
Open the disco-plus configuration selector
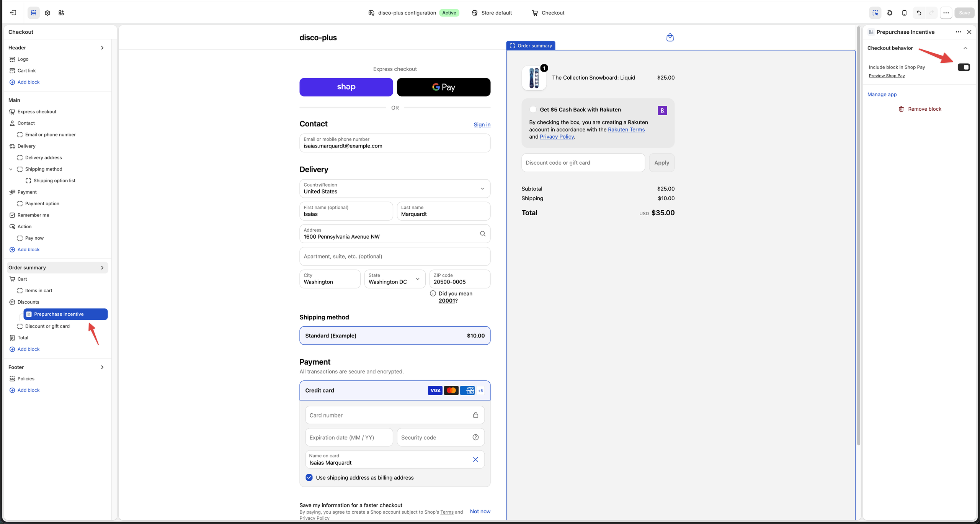[x=413, y=13]
